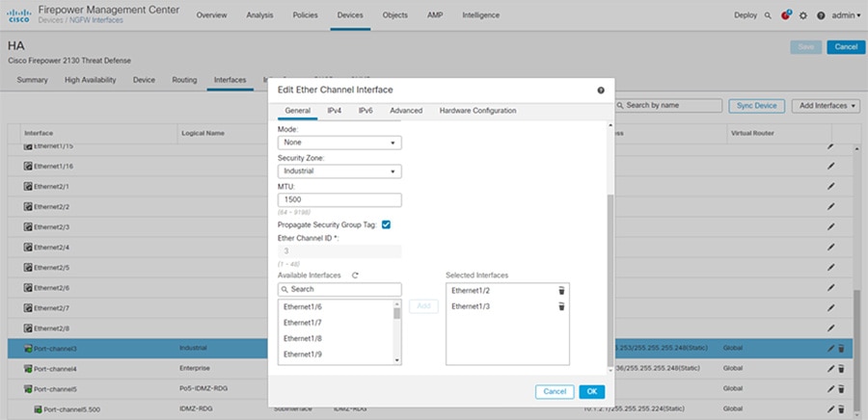The image size is (868, 420).
Task: Open the Overview menu
Action: pyautogui.click(x=211, y=15)
